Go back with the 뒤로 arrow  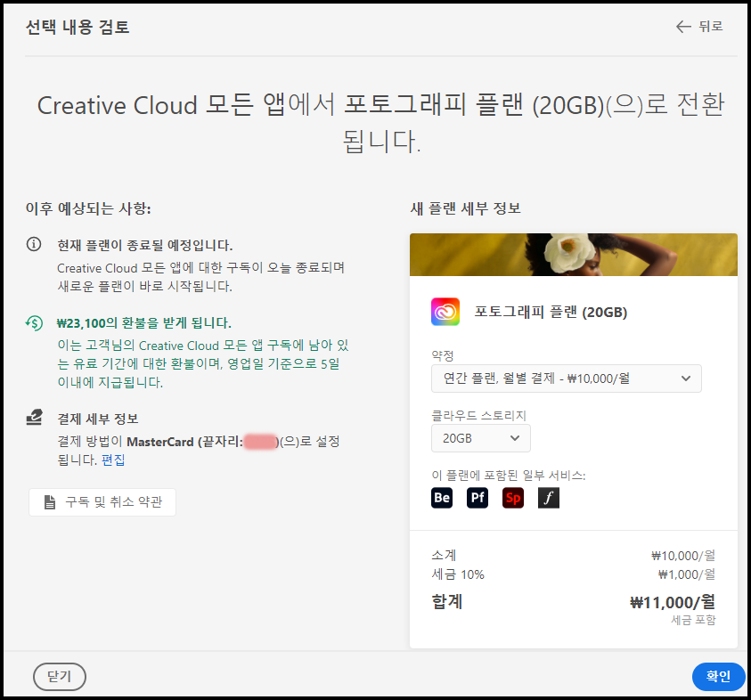pos(699,27)
